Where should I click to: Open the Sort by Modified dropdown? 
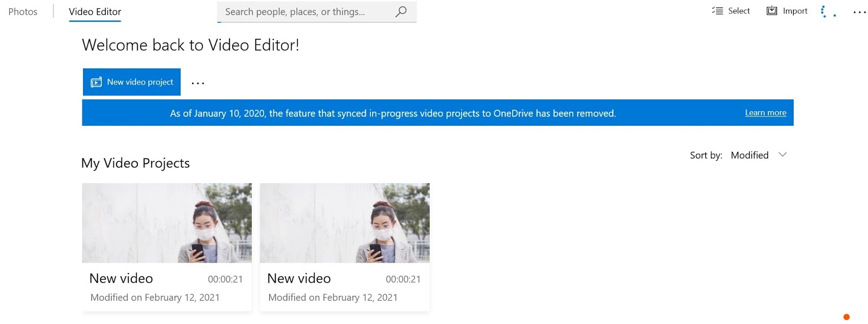758,155
